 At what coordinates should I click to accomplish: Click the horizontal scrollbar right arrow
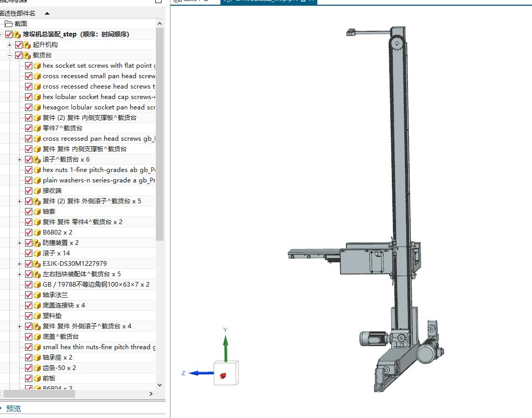pos(151,394)
